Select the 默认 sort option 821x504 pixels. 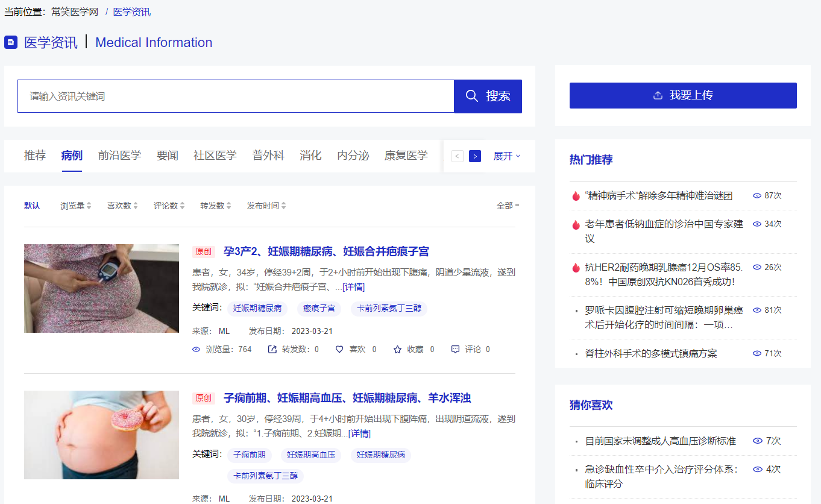(x=32, y=206)
